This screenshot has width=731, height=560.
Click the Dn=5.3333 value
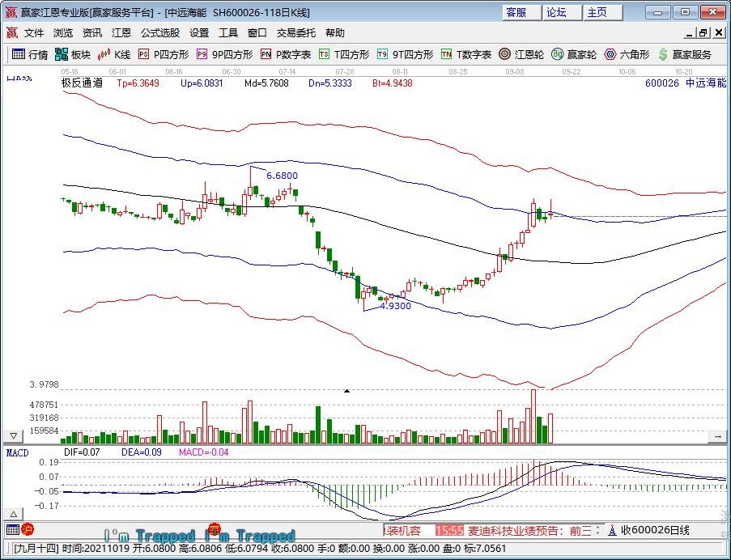click(330, 83)
